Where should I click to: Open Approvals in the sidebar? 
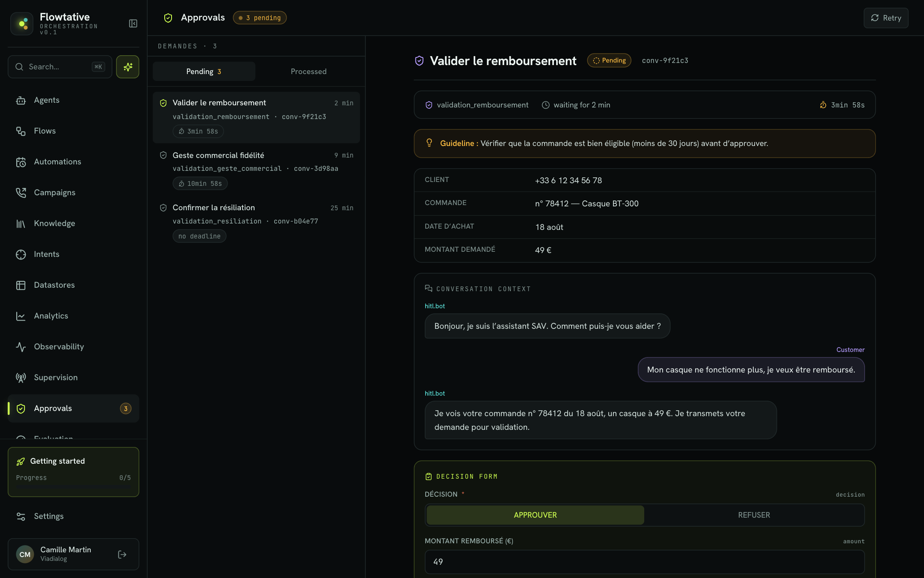click(74, 408)
